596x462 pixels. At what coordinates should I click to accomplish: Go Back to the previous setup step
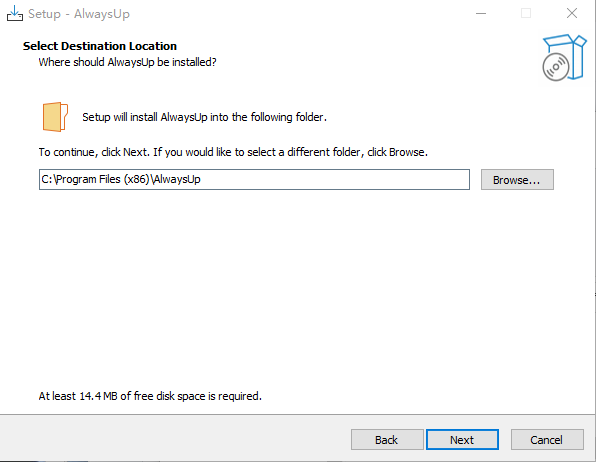pos(387,440)
